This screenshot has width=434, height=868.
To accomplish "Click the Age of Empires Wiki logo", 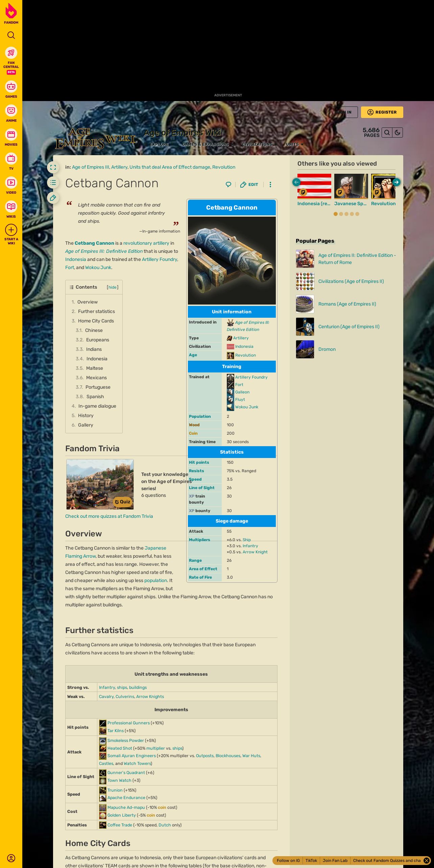I will [95, 139].
